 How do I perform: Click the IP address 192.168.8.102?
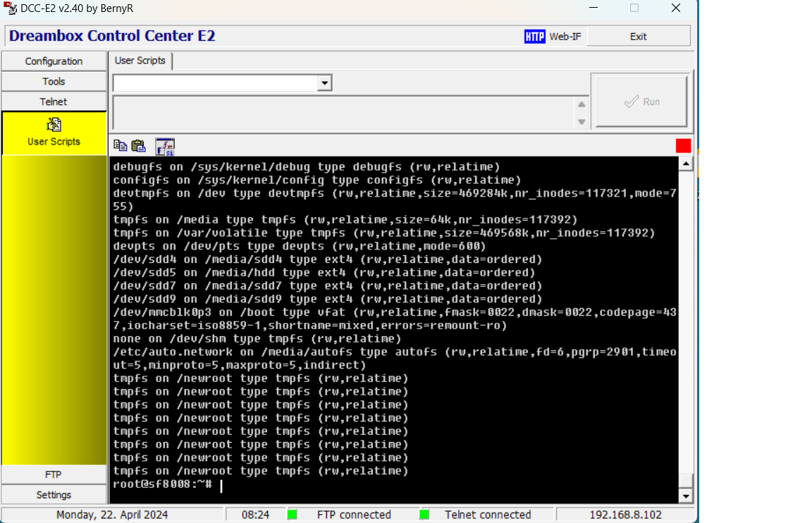pyautogui.click(x=625, y=515)
